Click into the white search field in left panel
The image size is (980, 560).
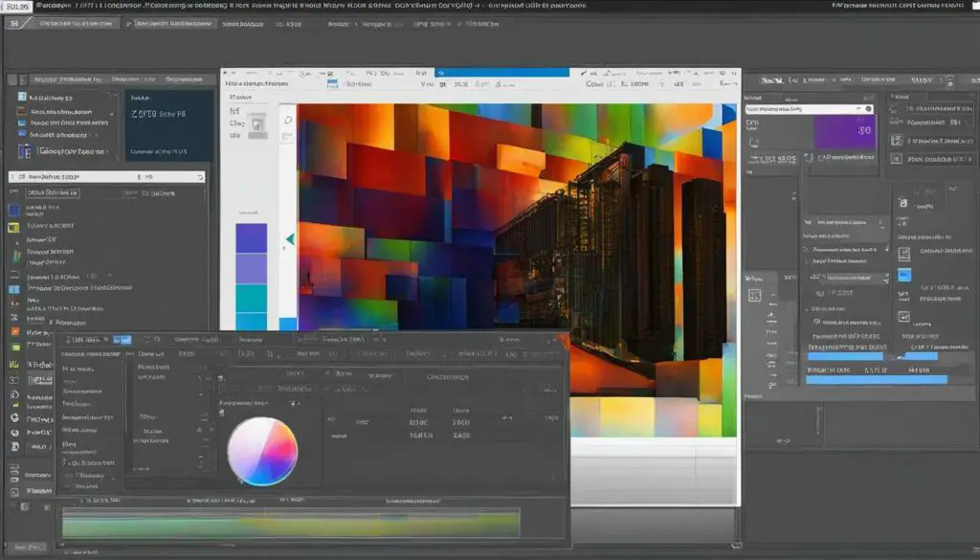106,177
